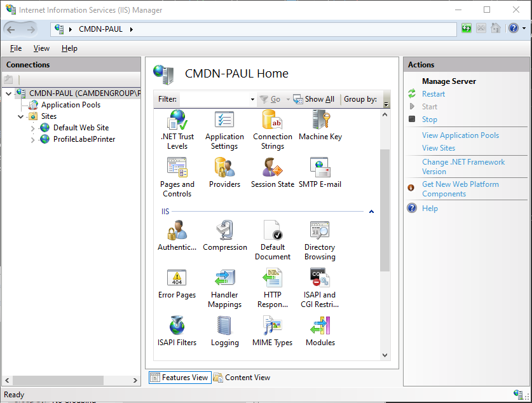
Task: Open the Go button dropdown arrow
Action: (288, 99)
